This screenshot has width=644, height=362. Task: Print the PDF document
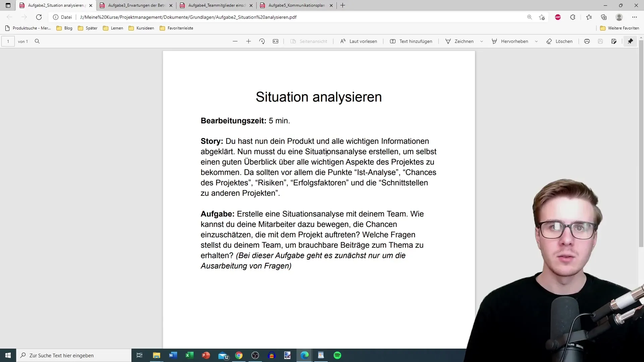pos(587,41)
